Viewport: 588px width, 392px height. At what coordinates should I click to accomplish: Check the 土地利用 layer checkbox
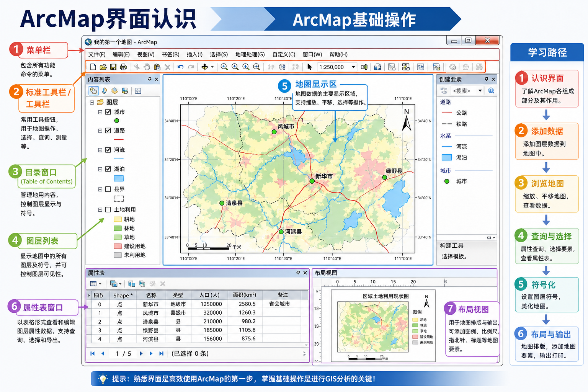108,210
